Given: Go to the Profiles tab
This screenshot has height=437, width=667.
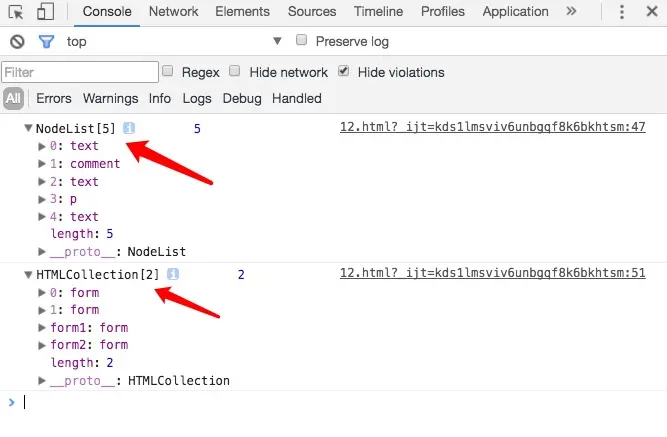Looking at the screenshot, I should pos(442,11).
